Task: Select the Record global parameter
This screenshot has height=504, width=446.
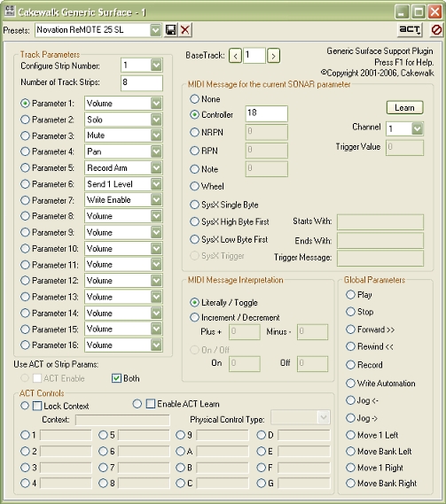Action: (x=350, y=365)
